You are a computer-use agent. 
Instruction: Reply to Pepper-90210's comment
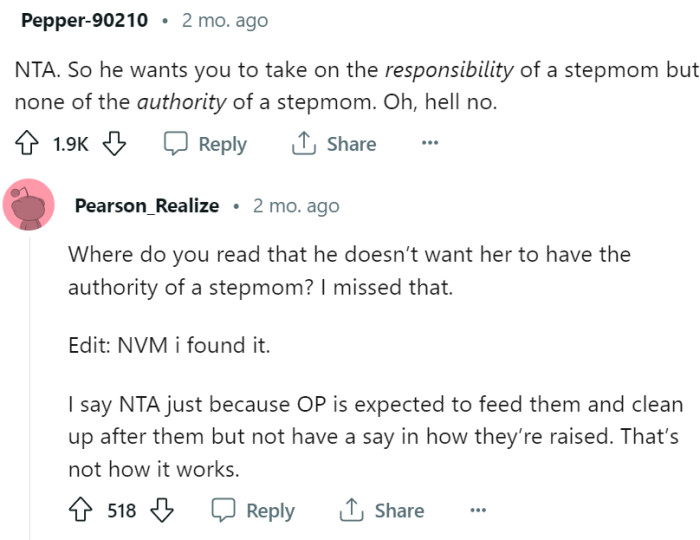[205, 144]
